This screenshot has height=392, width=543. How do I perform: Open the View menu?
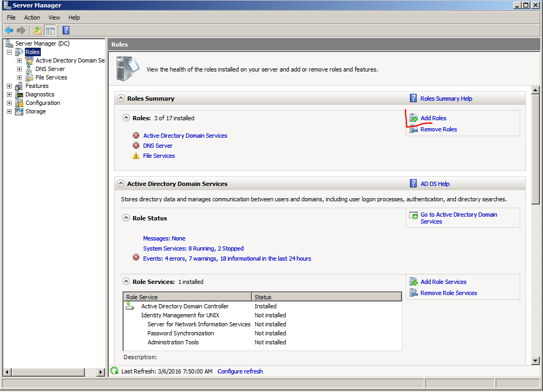pos(54,17)
